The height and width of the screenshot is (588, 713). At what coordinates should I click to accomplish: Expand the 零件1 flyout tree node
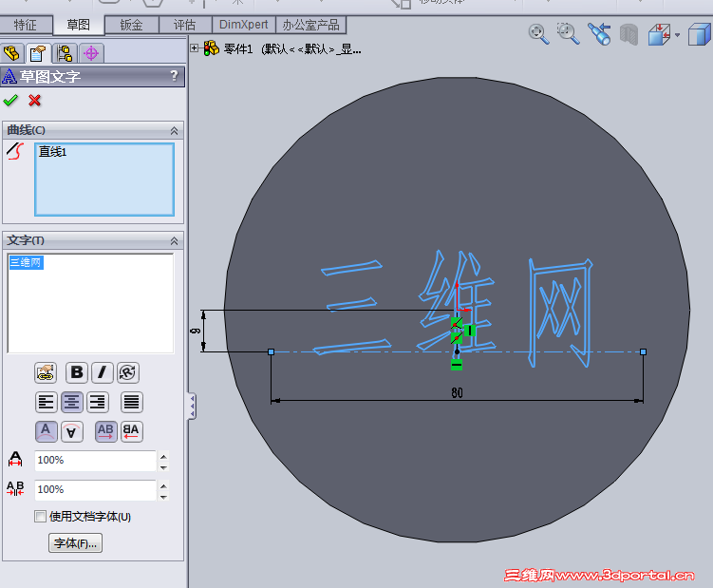195,47
